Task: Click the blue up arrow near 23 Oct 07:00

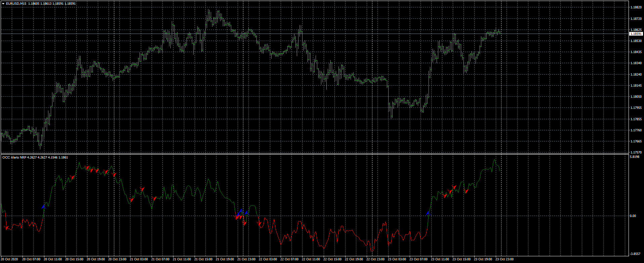Action: point(428,213)
